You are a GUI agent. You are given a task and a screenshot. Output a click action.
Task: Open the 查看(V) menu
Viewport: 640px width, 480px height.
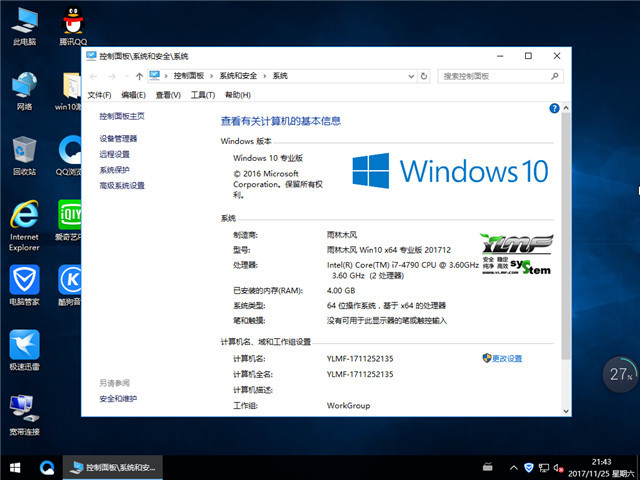(168, 95)
